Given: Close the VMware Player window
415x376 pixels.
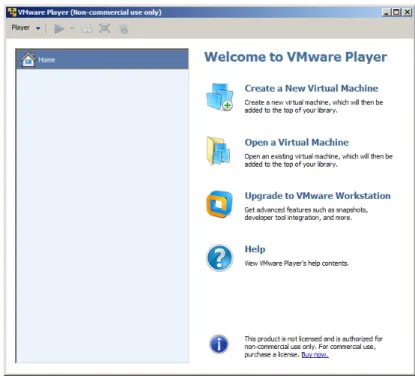Looking at the screenshot, I should [x=407, y=12].
